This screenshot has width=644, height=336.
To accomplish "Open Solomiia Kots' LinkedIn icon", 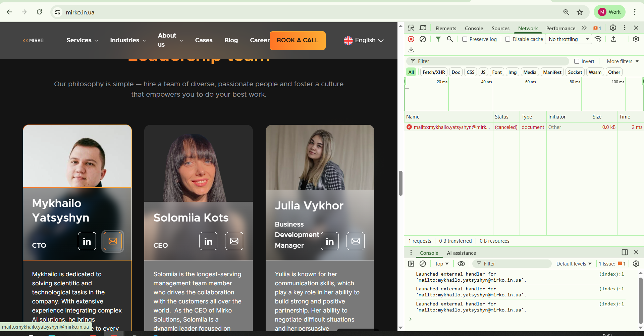I will click(208, 241).
